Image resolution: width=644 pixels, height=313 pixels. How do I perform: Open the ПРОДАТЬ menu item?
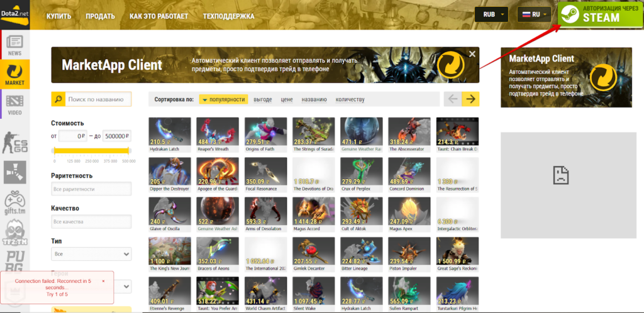(x=100, y=16)
